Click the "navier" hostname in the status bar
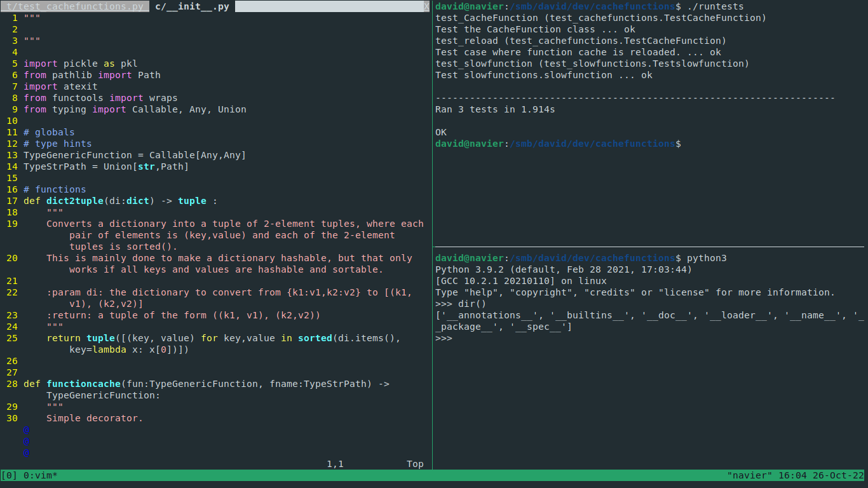The height and width of the screenshot is (488, 868). pos(751,475)
